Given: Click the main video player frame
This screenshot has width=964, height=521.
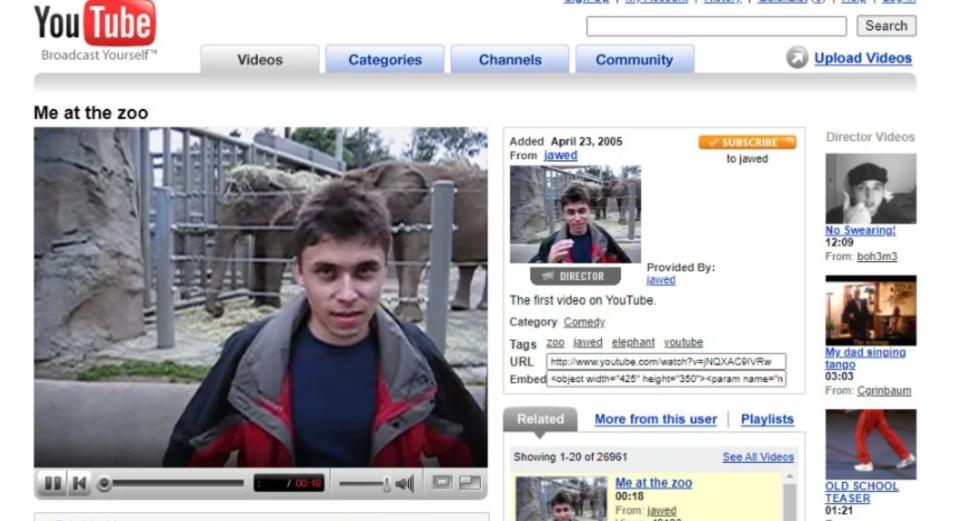Looking at the screenshot, I should pyautogui.click(x=261, y=297).
